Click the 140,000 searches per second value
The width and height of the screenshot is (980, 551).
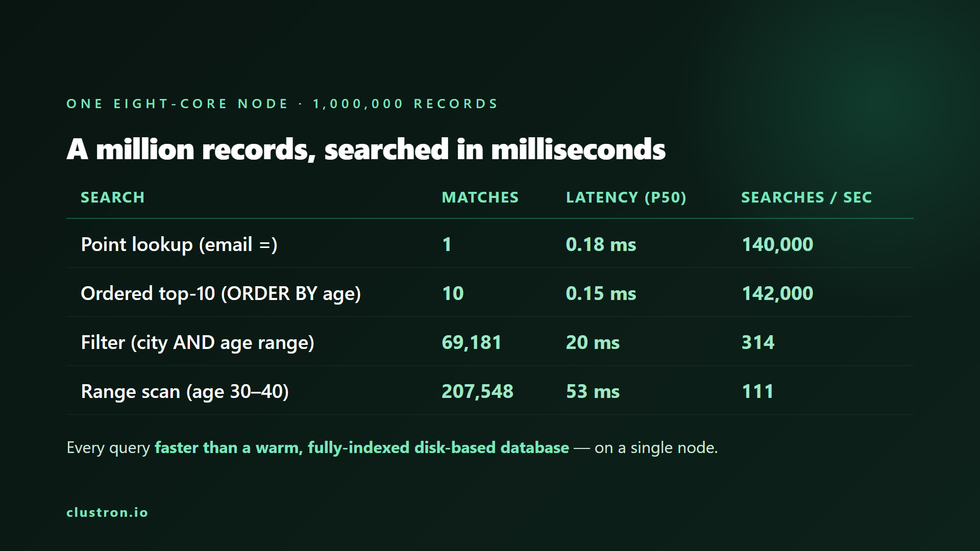point(777,245)
